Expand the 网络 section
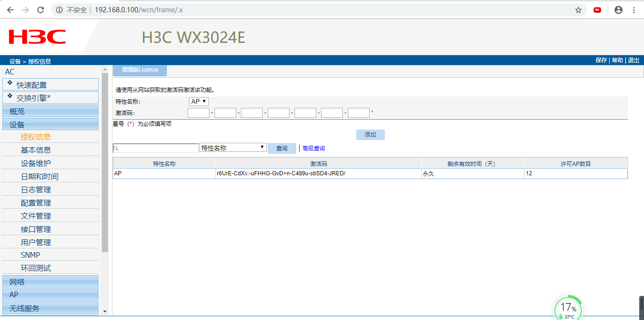 [x=50, y=282]
